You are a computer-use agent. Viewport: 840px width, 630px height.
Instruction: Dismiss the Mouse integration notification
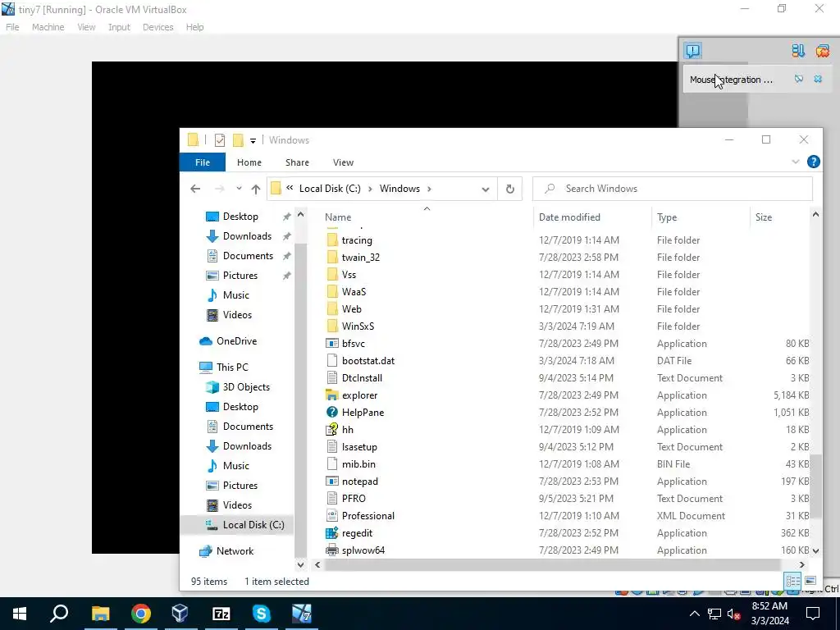[x=818, y=80]
